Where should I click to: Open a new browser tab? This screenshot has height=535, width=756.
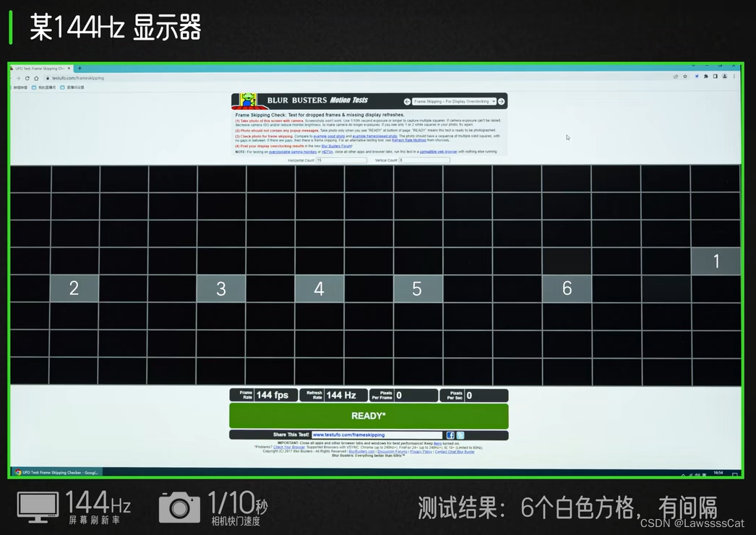click(x=80, y=68)
